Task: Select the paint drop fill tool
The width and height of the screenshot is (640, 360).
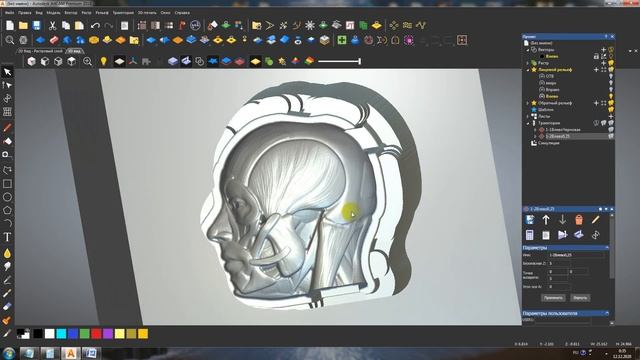Action: click(7, 253)
